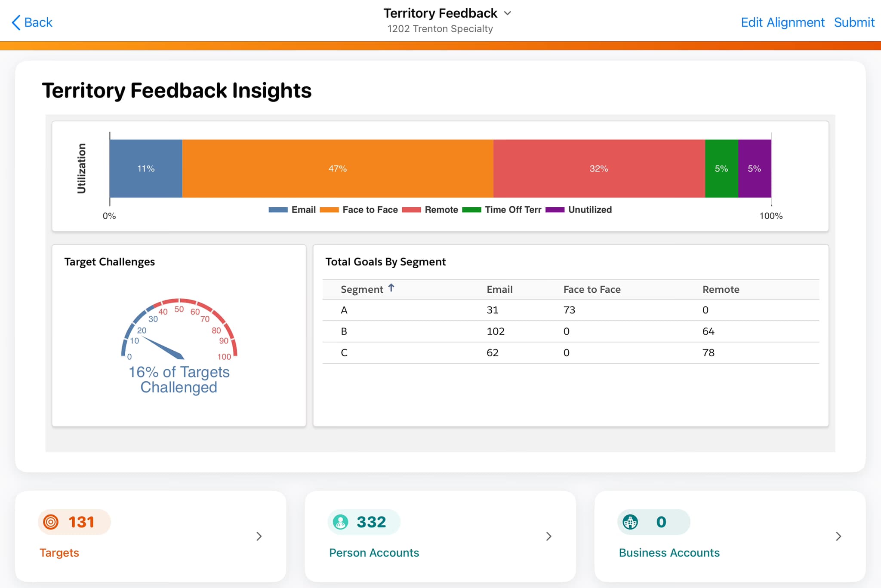The width and height of the screenshot is (881, 588).
Task: Click Edit Alignment
Action: coord(782,22)
